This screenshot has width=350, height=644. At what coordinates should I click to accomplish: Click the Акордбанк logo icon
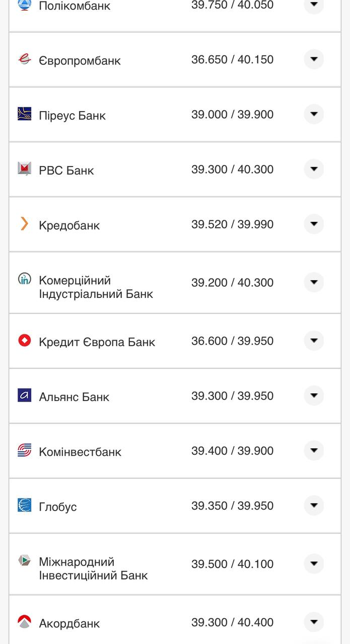tap(24, 622)
